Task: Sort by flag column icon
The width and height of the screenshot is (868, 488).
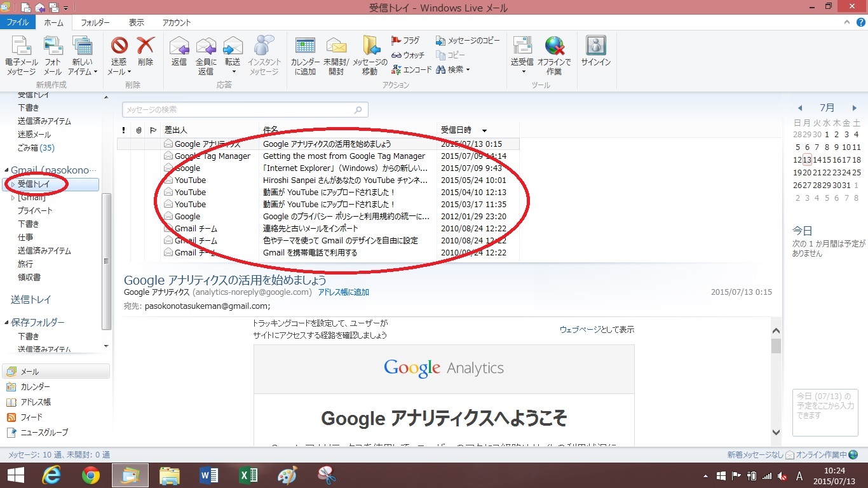Action: point(153,130)
